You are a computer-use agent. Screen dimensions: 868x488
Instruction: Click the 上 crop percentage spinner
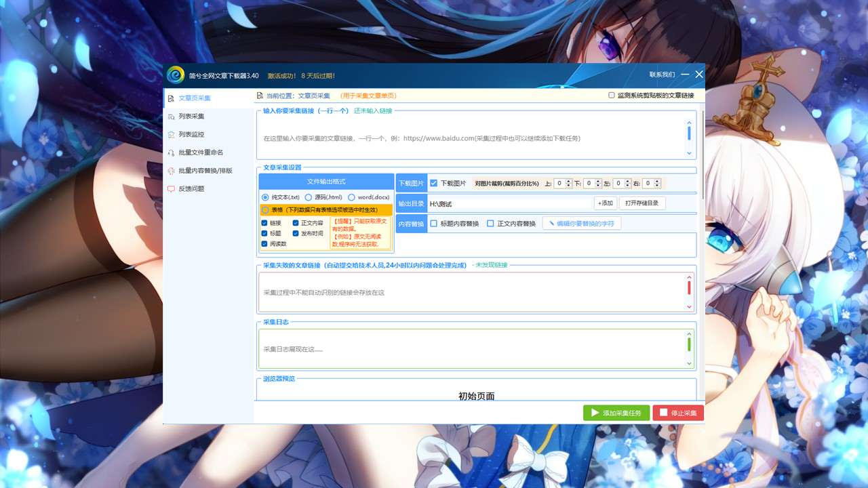pos(564,183)
